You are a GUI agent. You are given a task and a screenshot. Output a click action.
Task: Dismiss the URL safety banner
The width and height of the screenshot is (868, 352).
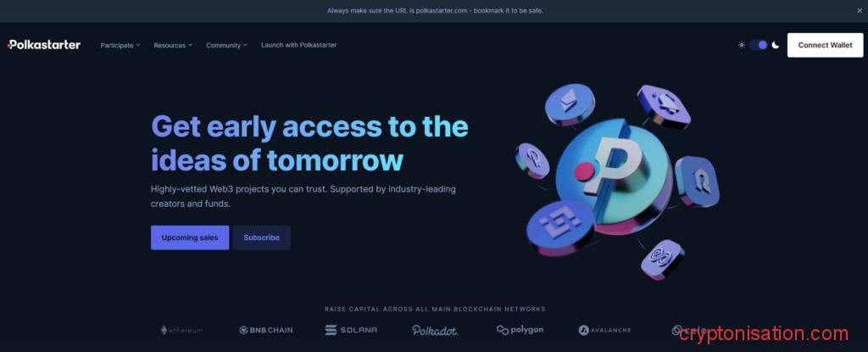pyautogui.click(x=860, y=10)
